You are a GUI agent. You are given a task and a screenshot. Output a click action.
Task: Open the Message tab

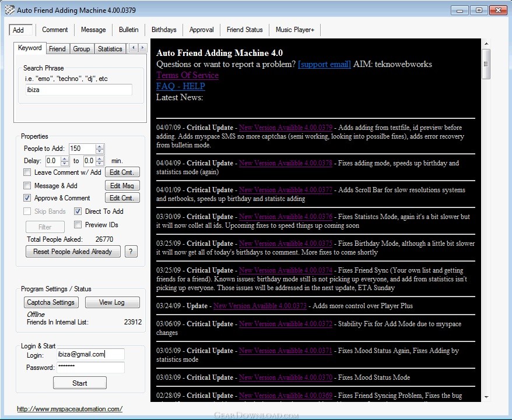coord(93,30)
